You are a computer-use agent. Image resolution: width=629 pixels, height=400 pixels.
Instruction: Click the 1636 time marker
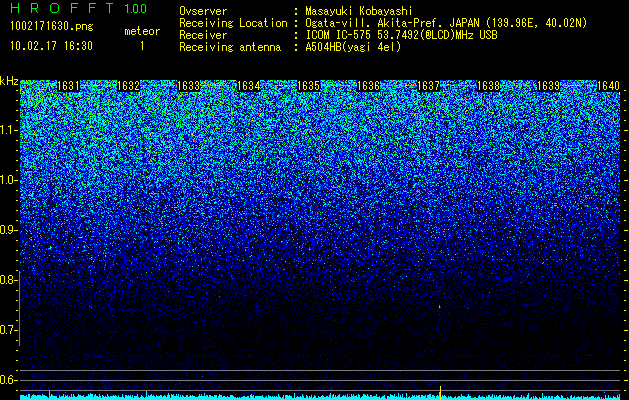(368, 86)
